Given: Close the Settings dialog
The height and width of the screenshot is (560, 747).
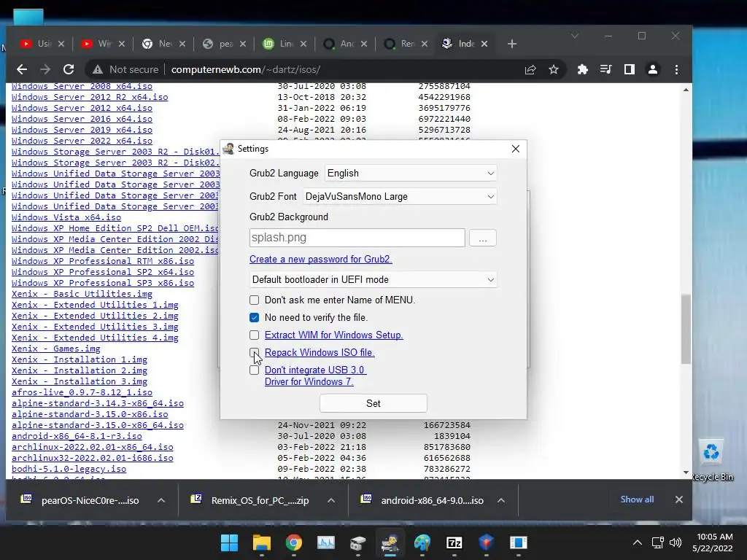Looking at the screenshot, I should tap(516, 149).
